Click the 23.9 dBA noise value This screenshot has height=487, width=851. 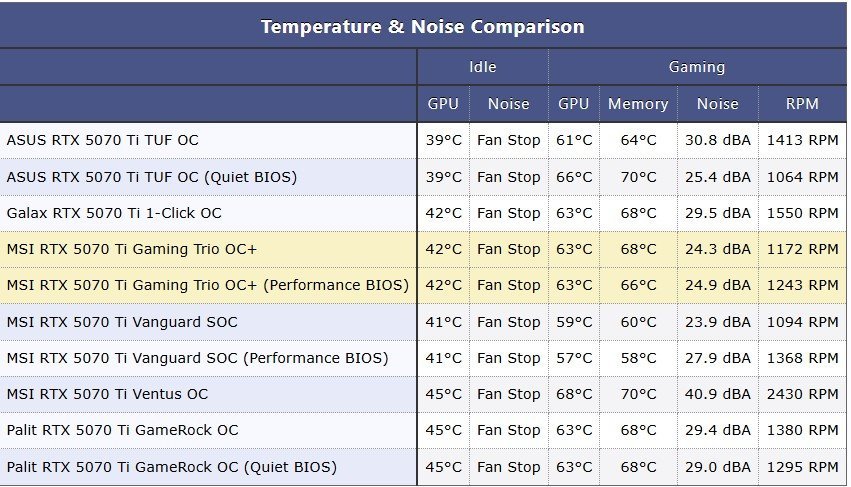tap(717, 322)
